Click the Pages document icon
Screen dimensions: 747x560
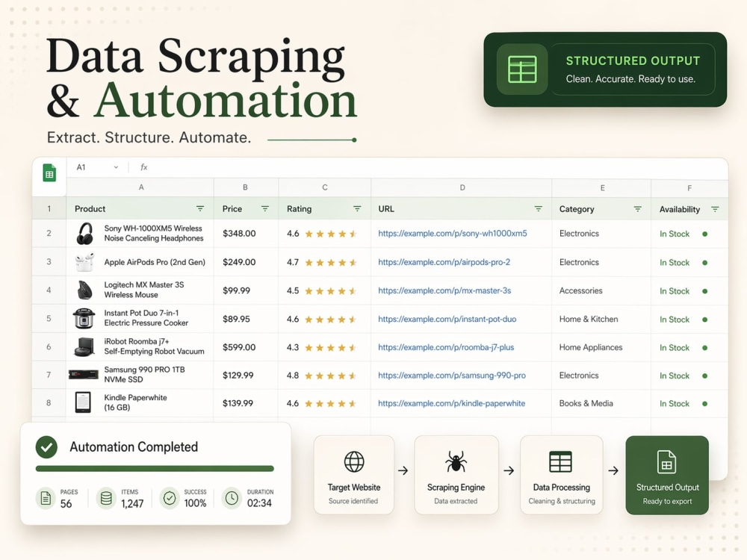click(46, 498)
